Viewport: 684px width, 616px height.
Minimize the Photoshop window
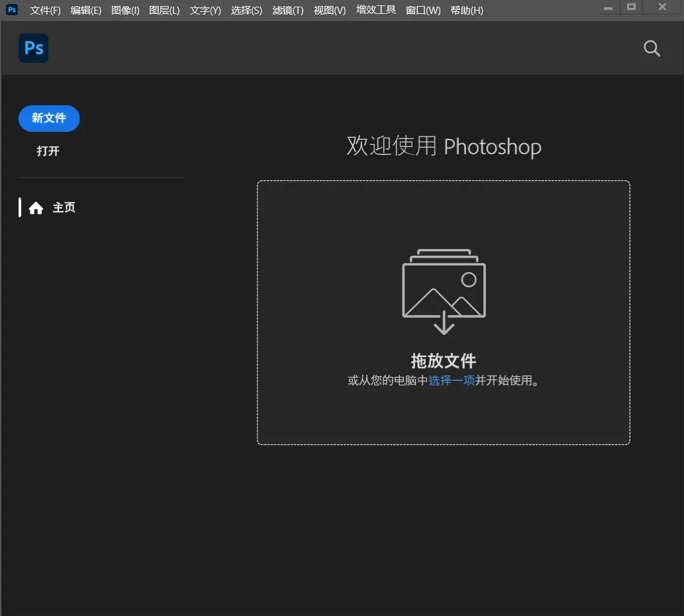coord(608,7)
